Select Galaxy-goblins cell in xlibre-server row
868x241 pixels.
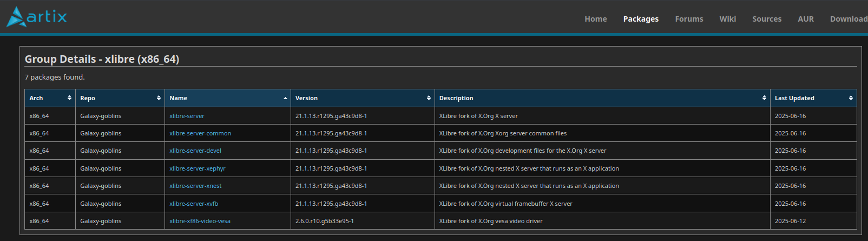tap(120, 116)
